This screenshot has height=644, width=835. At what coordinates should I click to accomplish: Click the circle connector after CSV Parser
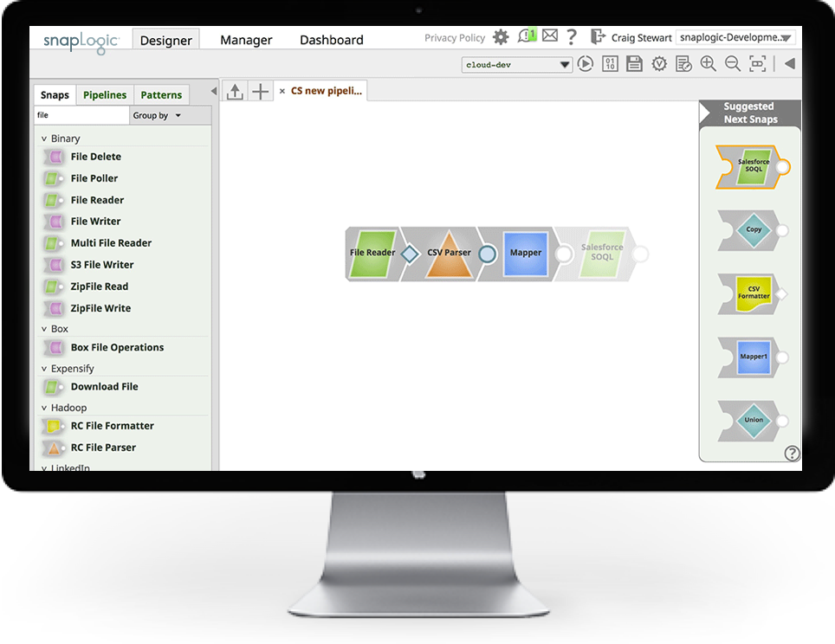coord(487,254)
